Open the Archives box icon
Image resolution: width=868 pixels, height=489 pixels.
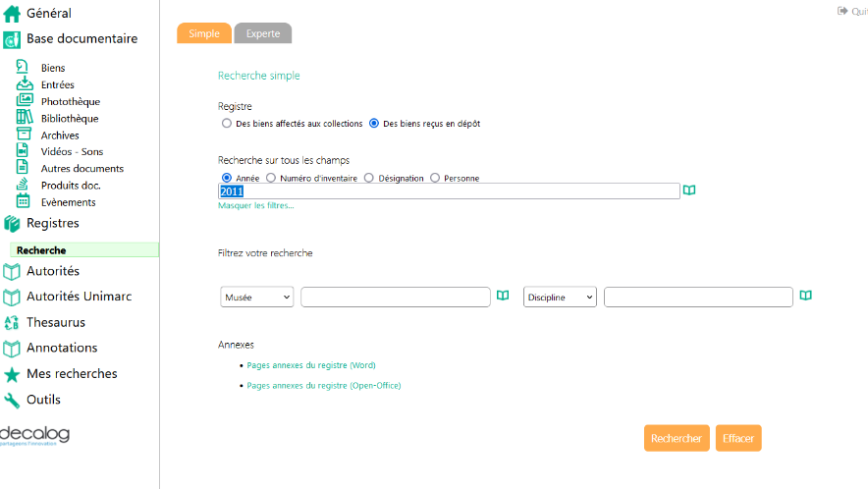click(x=25, y=135)
